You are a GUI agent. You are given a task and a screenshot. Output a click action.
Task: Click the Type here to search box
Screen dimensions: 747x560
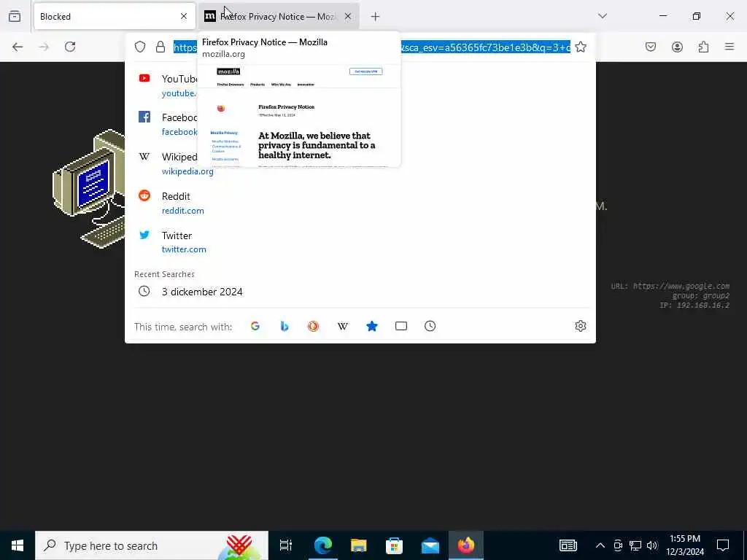(152, 545)
